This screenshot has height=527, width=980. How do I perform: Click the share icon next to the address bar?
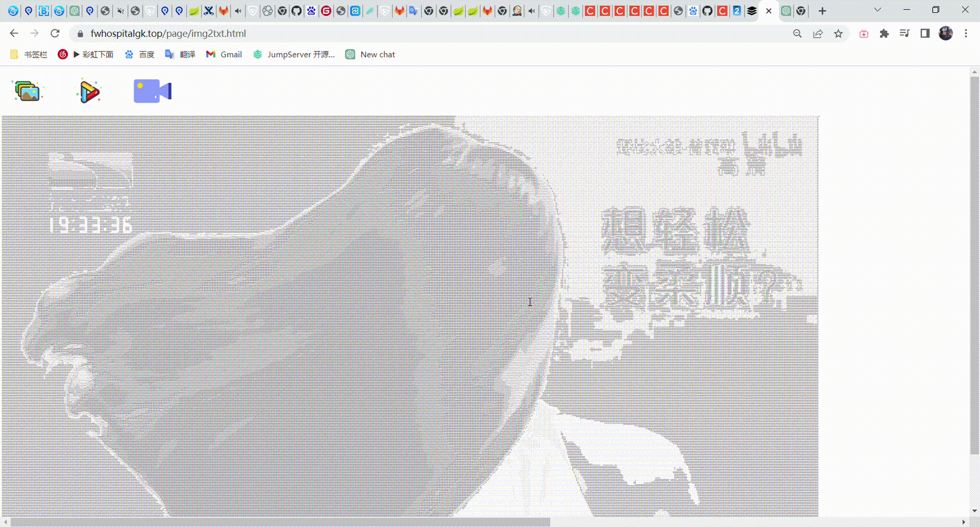click(x=818, y=34)
